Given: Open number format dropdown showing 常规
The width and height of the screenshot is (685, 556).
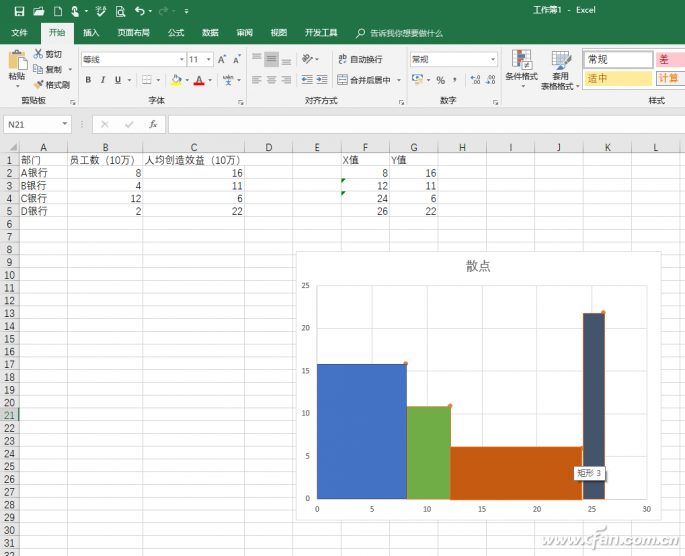Looking at the screenshot, I should click(x=493, y=59).
